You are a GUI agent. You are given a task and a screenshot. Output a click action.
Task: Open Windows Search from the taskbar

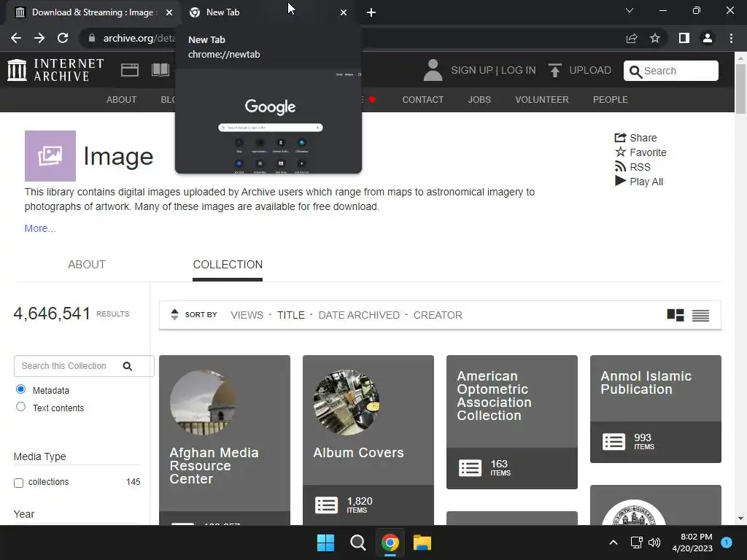coord(357,542)
